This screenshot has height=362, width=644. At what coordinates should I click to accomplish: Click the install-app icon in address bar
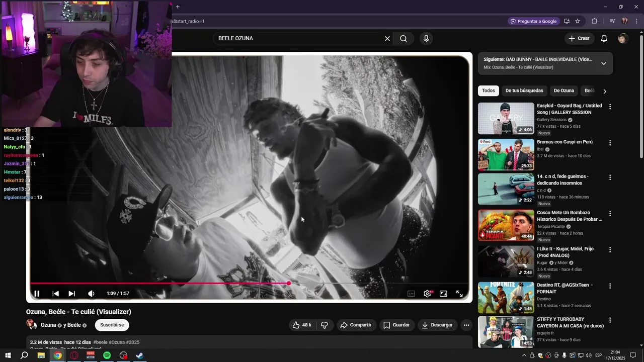567,21
